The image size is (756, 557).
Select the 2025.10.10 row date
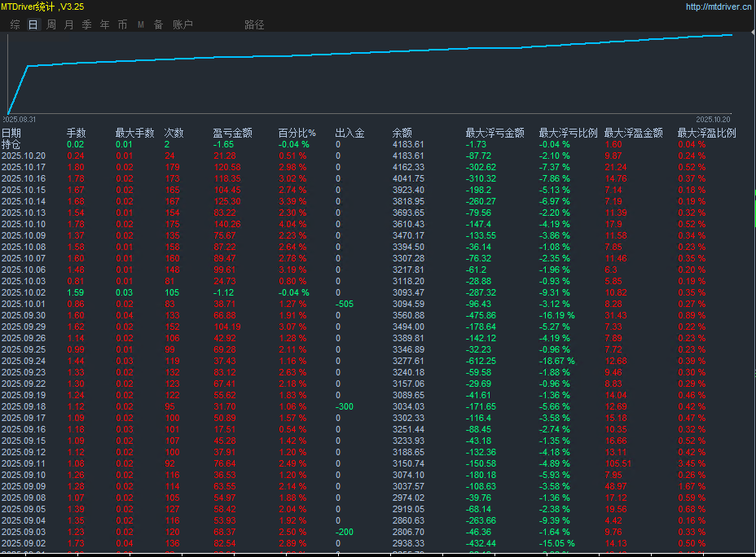tap(24, 224)
